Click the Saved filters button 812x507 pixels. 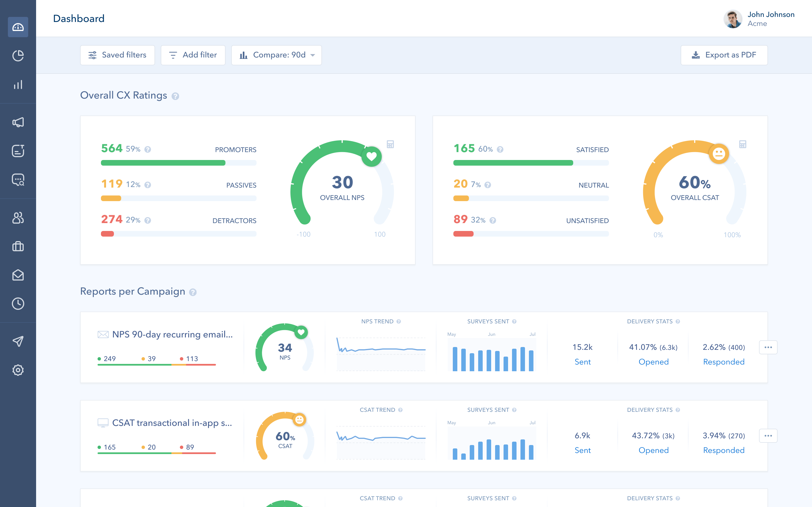click(118, 55)
